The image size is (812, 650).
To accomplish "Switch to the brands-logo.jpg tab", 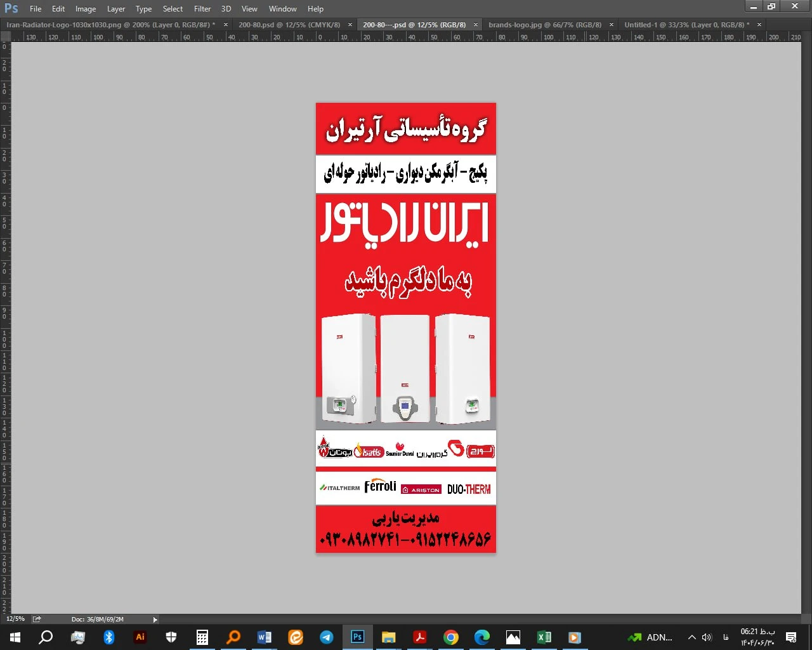I will [544, 25].
